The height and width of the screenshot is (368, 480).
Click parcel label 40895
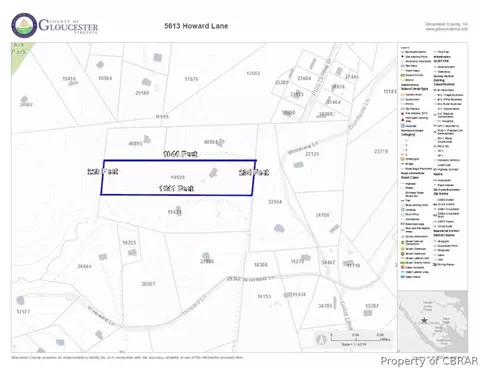[135, 143]
